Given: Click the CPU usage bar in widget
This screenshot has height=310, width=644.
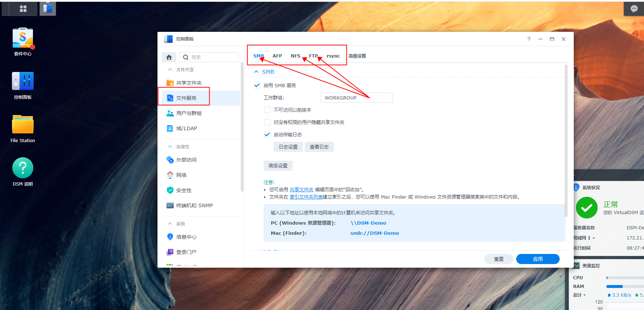Looking at the screenshot, I should tap(625, 278).
